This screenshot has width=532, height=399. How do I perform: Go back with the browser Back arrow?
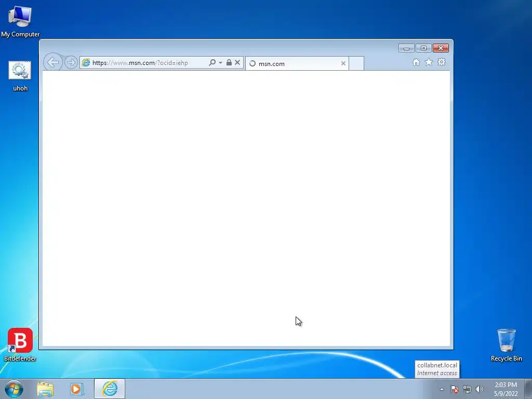pyautogui.click(x=53, y=62)
